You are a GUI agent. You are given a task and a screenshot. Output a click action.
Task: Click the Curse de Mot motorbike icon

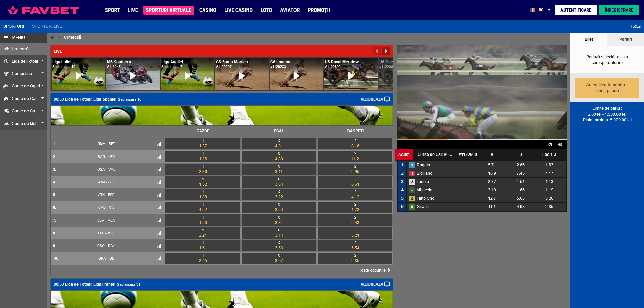[6, 124]
